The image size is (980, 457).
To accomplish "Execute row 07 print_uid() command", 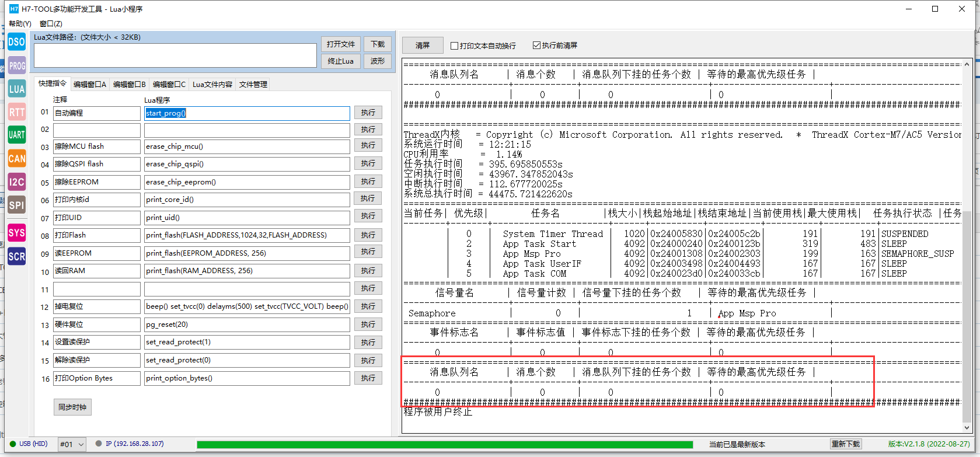I will pos(368,216).
